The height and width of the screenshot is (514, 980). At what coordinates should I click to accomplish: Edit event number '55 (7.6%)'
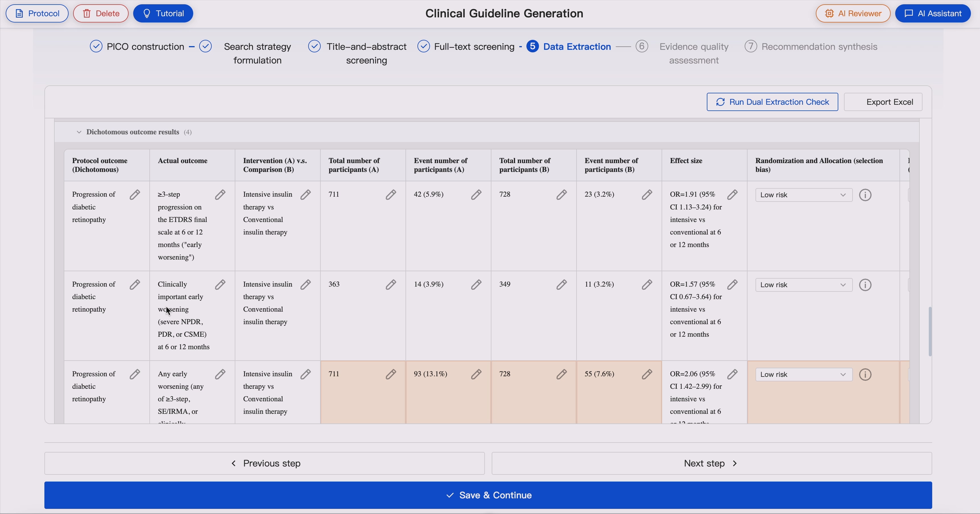click(x=647, y=374)
